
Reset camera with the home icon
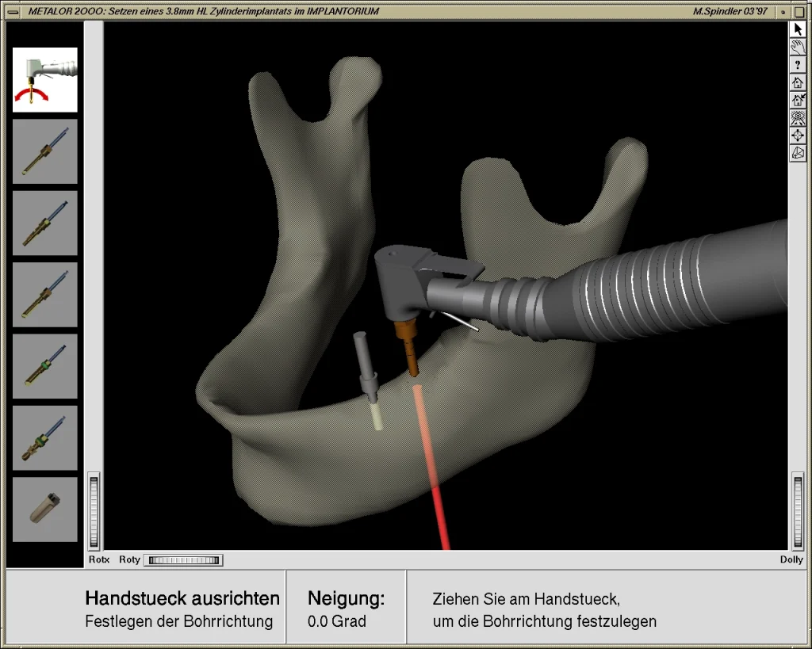798,83
